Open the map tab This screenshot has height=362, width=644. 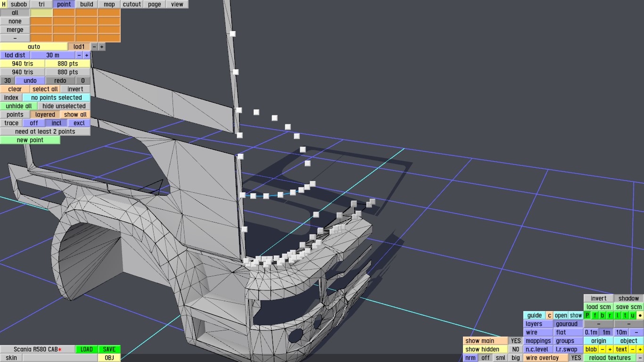click(109, 4)
